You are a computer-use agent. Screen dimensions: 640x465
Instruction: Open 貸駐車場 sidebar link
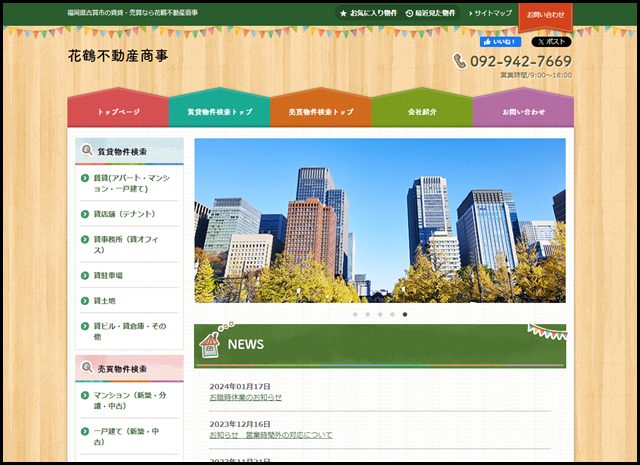(x=108, y=276)
